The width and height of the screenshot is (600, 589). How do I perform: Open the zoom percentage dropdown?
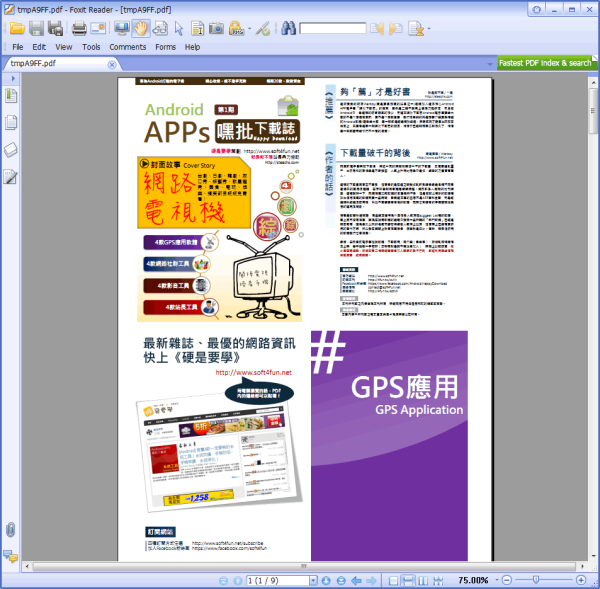(x=496, y=580)
